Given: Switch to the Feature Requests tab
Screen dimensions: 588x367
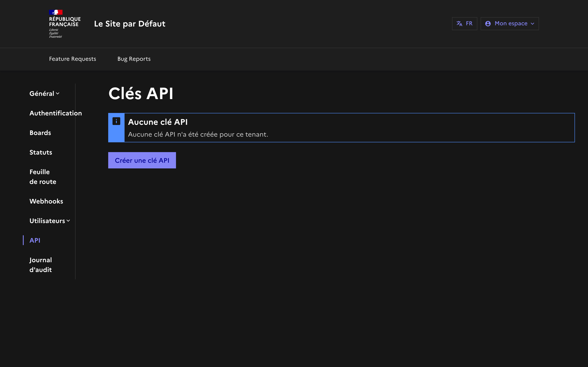Looking at the screenshot, I should 72,59.
